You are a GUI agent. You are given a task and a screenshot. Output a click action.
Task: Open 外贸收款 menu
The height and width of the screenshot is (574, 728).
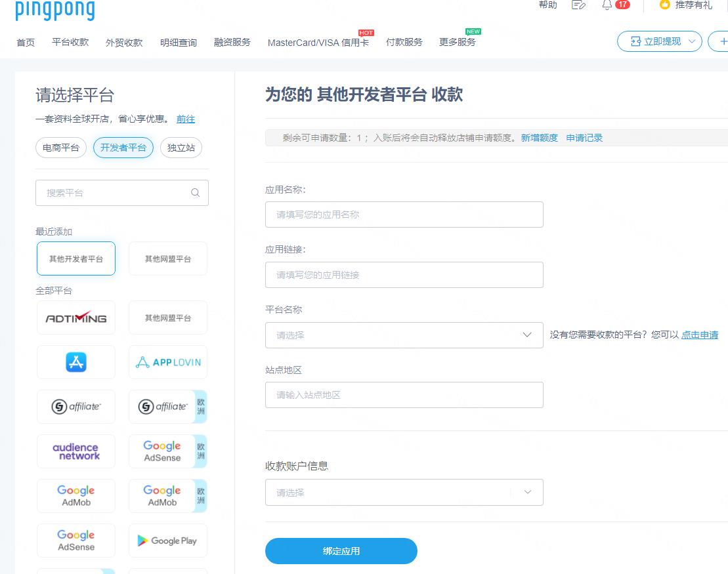[x=124, y=43]
